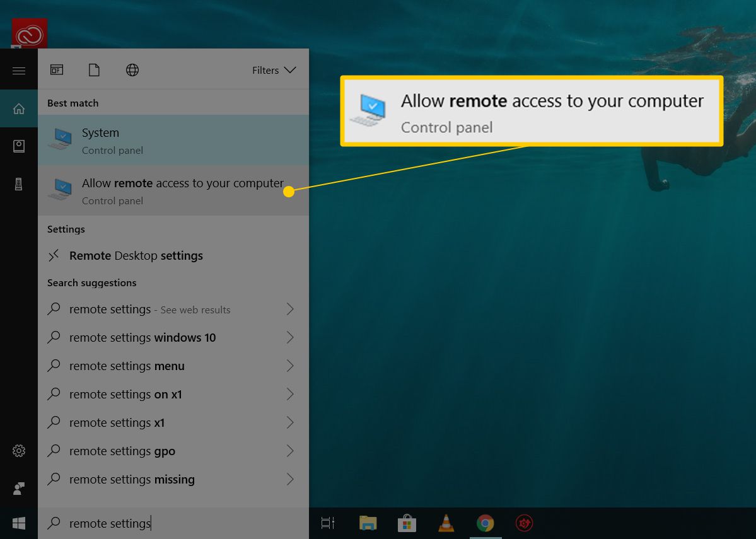Open the hamburger menu in the search panel
This screenshot has width=756, height=539.
tap(19, 69)
